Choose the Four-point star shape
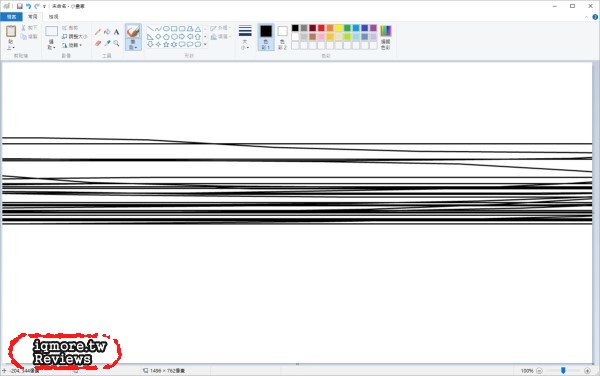 [158, 44]
